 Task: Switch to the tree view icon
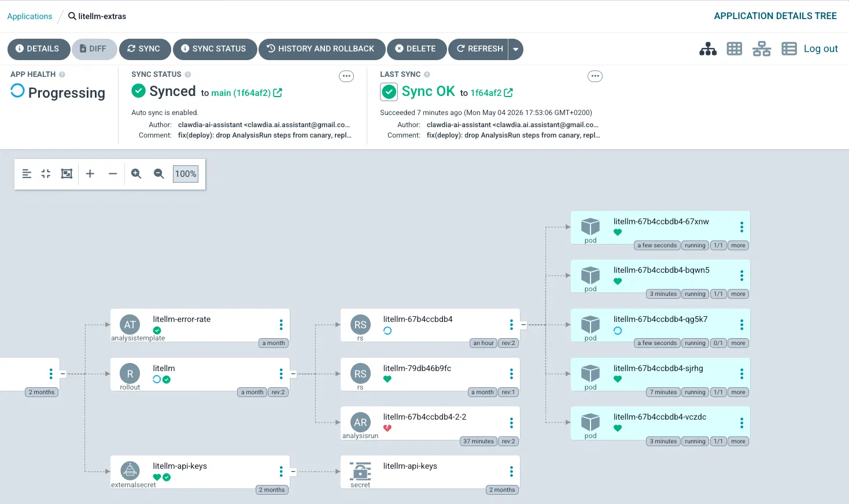pyautogui.click(x=708, y=49)
